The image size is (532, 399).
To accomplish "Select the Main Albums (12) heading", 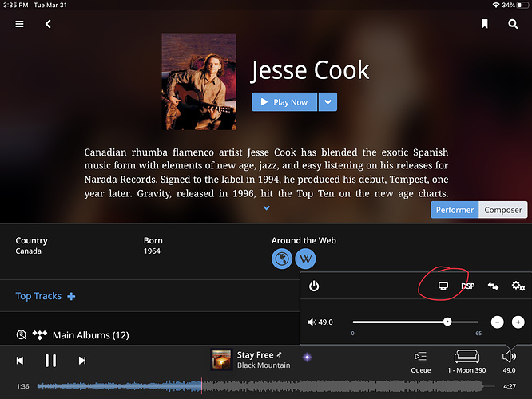I will tap(90, 335).
